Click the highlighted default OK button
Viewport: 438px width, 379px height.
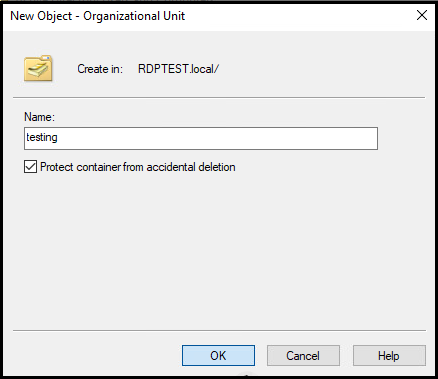(x=218, y=356)
